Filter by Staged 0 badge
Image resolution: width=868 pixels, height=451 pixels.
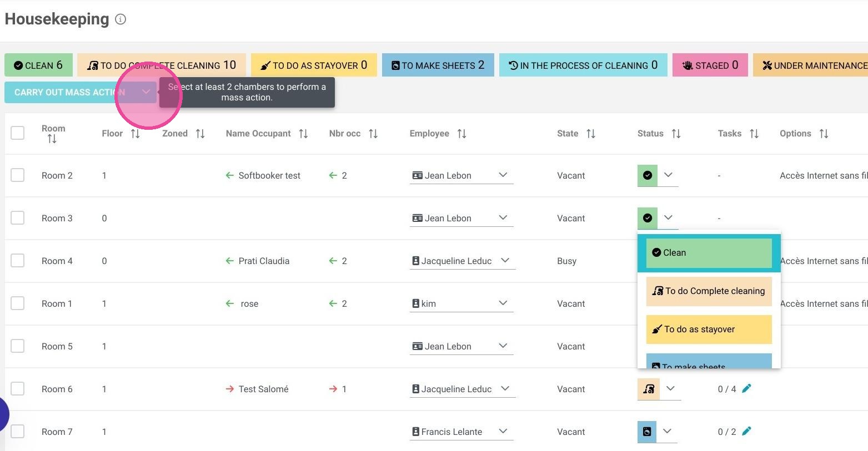tap(710, 65)
